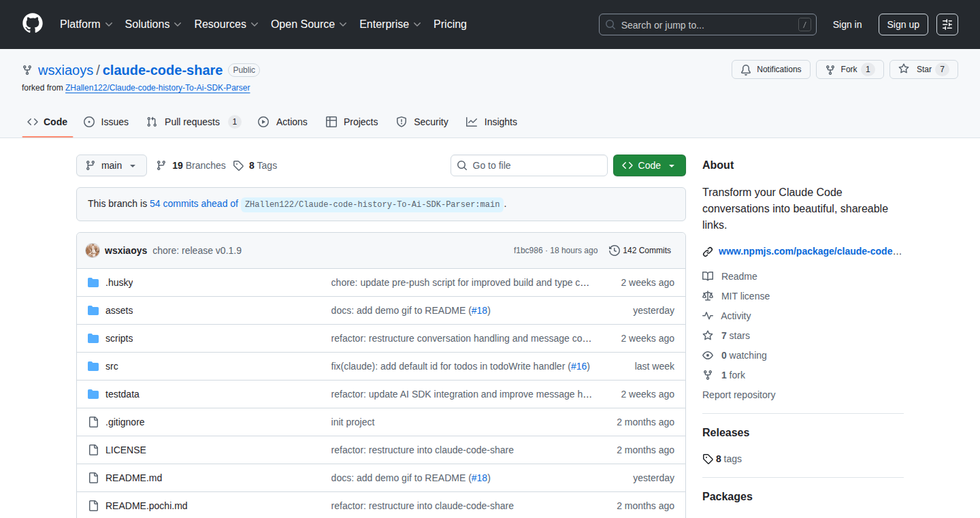The image size is (980, 518).
Task: Expand the Open Source menu
Action: pos(309,24)
